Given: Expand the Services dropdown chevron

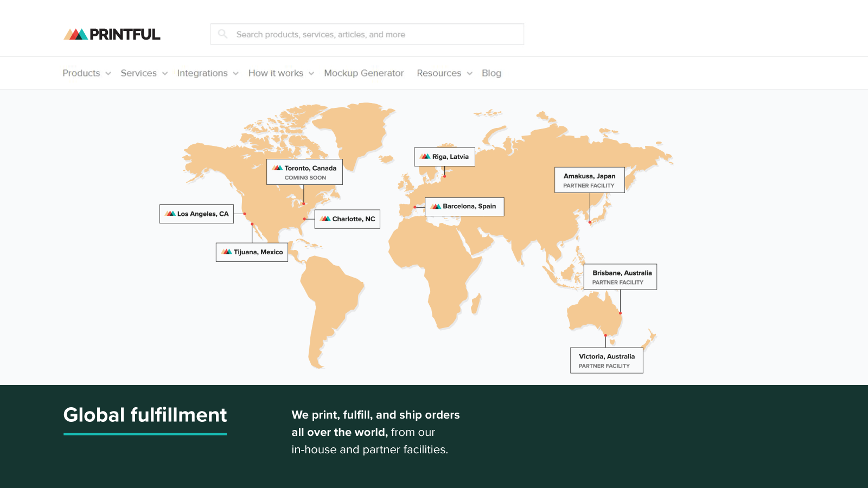Looking at the screenshot, I should click(165, 74).
